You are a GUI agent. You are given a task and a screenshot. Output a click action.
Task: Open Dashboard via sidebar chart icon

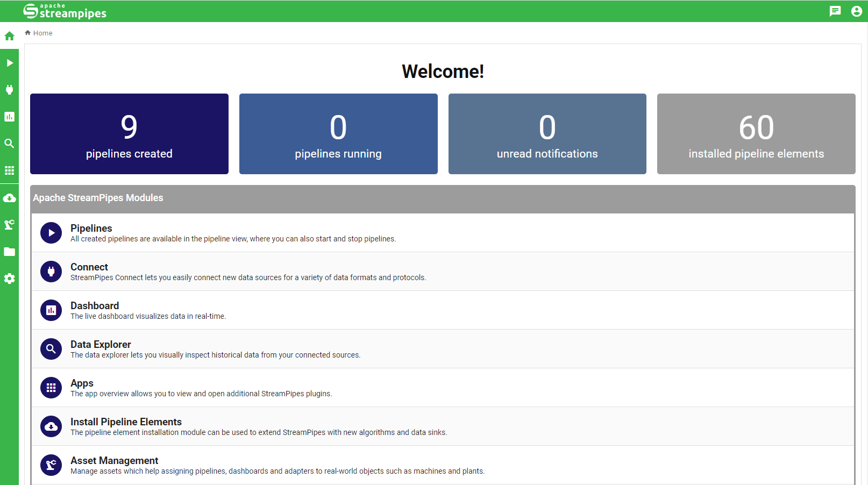click(x=9, y=117)
